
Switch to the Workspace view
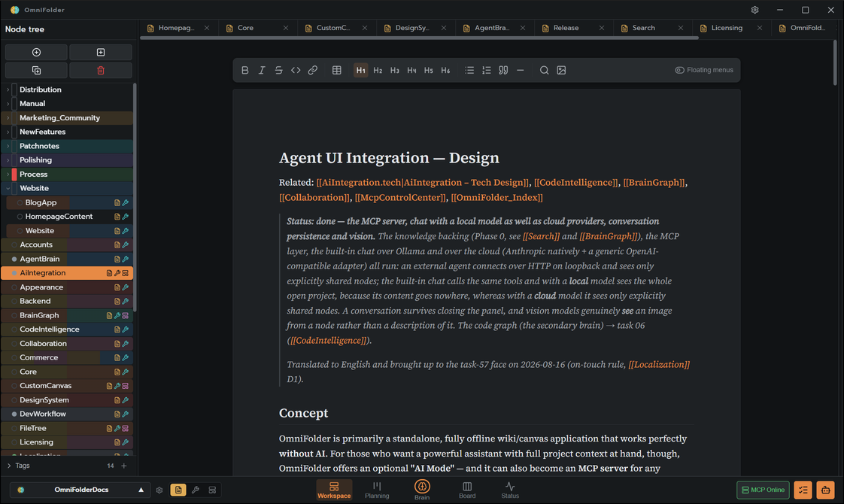point(334,490)
